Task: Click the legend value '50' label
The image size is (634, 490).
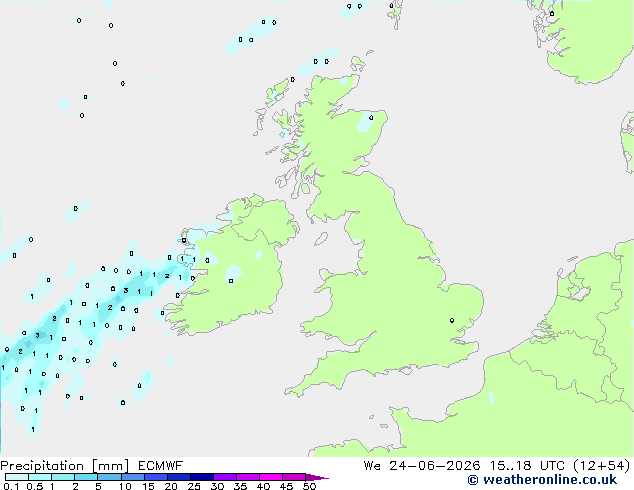Action: tap(309, 486)
